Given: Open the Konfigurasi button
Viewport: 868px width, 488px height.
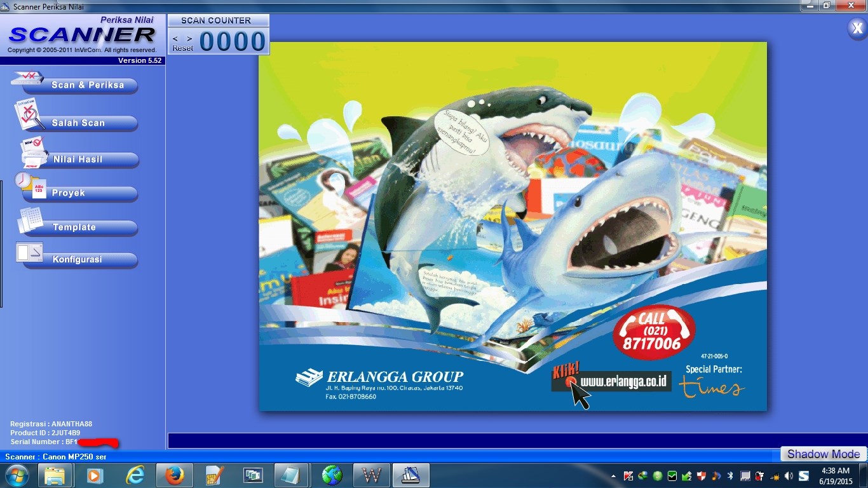Looking at the screenshot, I should pyautogui.click(x=81, y=260).
